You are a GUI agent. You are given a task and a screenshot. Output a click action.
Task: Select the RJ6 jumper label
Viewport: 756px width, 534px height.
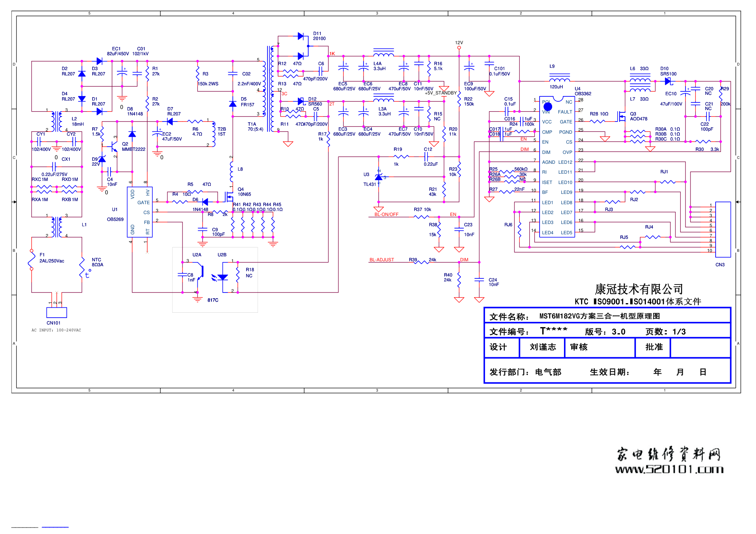pos(508,225)
